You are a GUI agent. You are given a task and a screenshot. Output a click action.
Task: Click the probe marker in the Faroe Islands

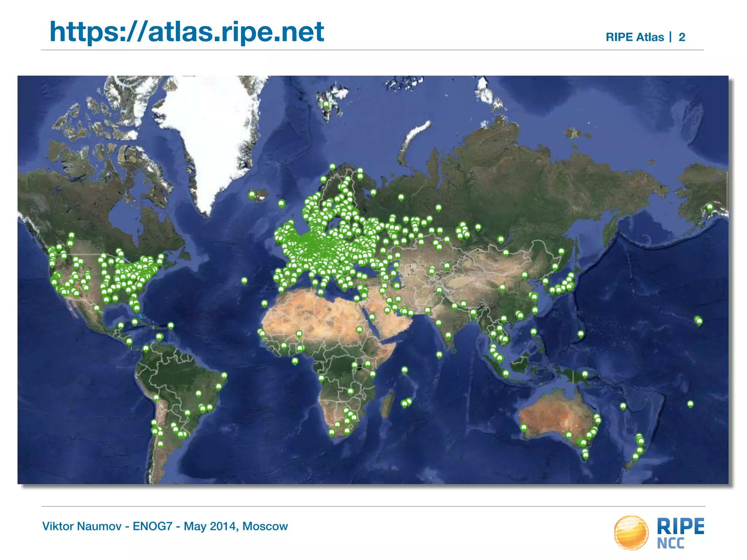(281, 203)
